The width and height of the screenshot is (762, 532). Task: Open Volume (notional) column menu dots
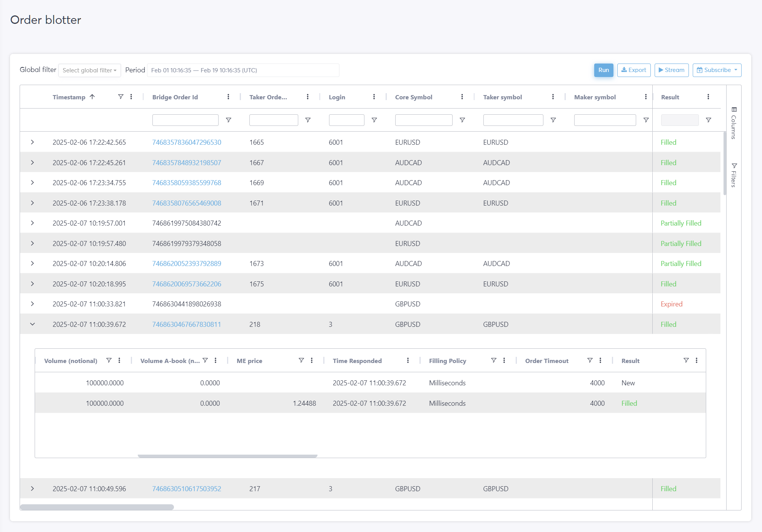coord(119,360)
